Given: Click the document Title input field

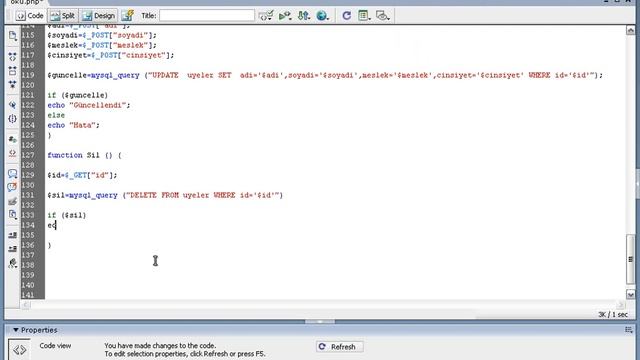Looking at the screenshot, I should [x=207, y=16].
